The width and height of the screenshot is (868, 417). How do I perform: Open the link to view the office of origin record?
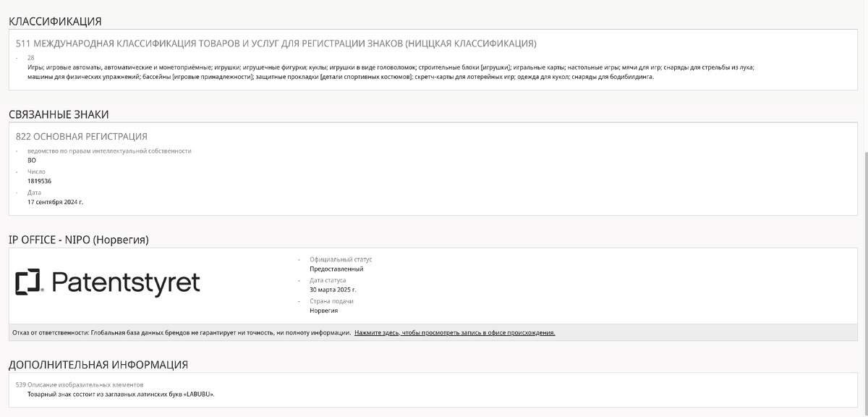455,333
